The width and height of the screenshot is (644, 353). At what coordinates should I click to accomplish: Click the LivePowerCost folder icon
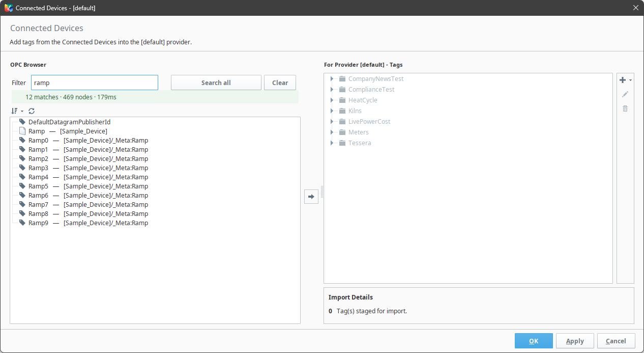pyautogui.click(x=342, y=122)
